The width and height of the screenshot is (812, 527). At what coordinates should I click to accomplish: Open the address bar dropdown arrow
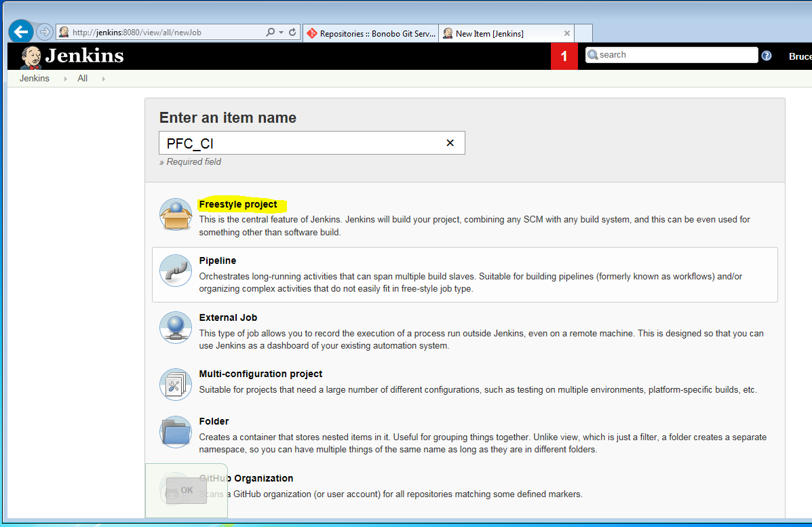click(x=282, y=32)
